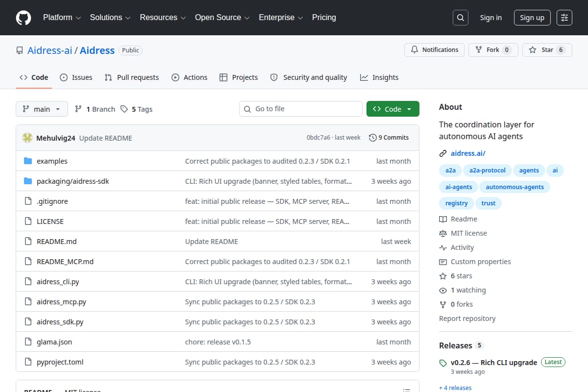Go to the GitHub home logo
The image size is (588, 392).
tap(24, 18)
